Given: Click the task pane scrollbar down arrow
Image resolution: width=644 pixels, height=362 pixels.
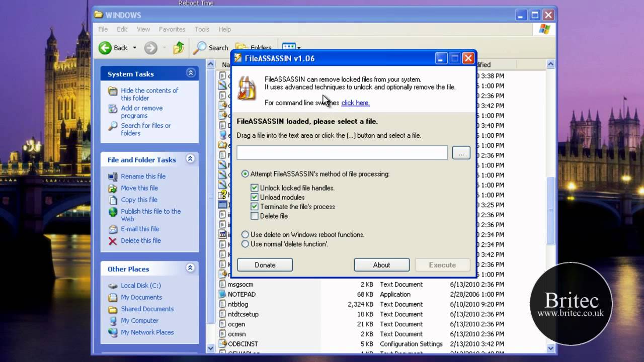Looking at the screenshot, I should 211,348.
